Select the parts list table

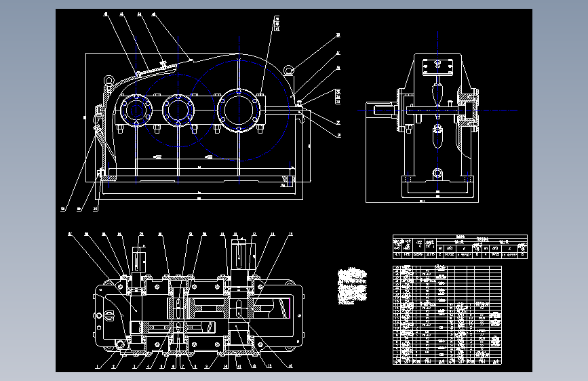tap(447, 315)
